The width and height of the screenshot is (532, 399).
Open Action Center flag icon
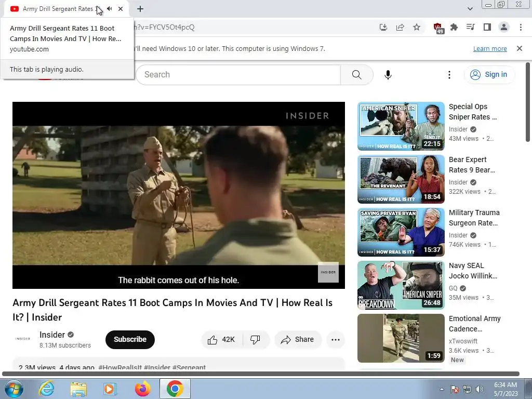coord(455,389)
